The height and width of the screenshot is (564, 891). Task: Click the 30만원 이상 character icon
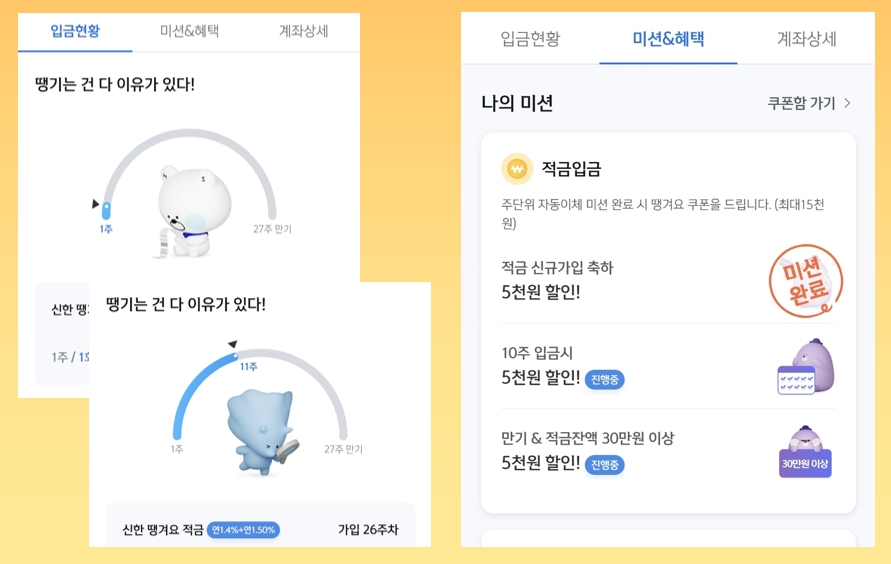click(x=805, y=452)
